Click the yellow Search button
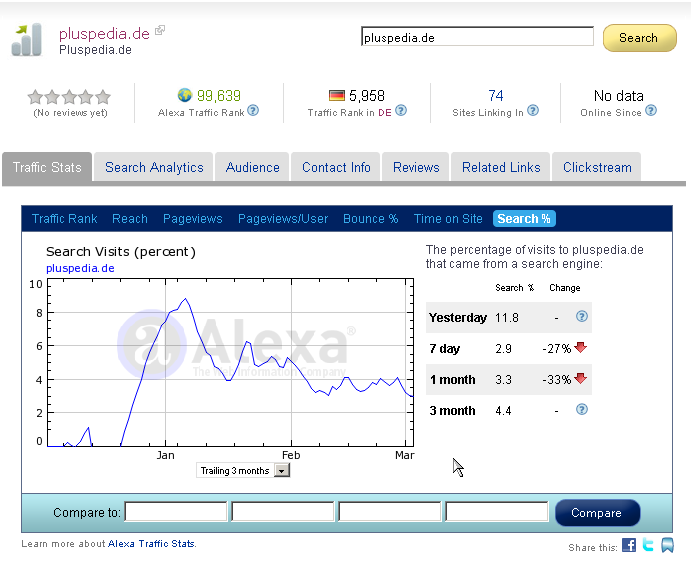 click(x=639, y=38)
